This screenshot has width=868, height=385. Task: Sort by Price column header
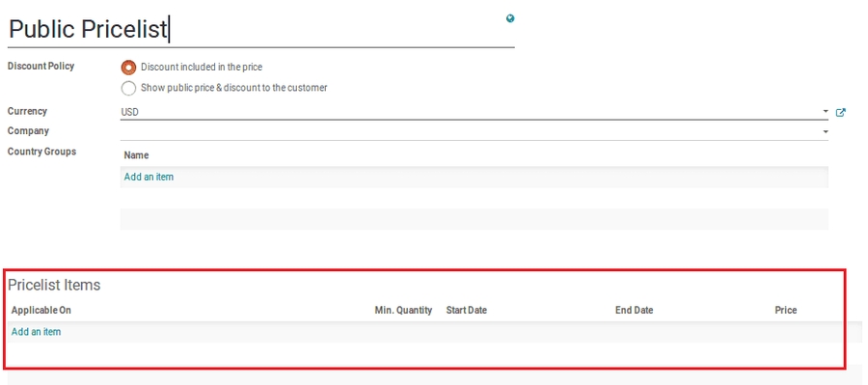pos(785,310)
